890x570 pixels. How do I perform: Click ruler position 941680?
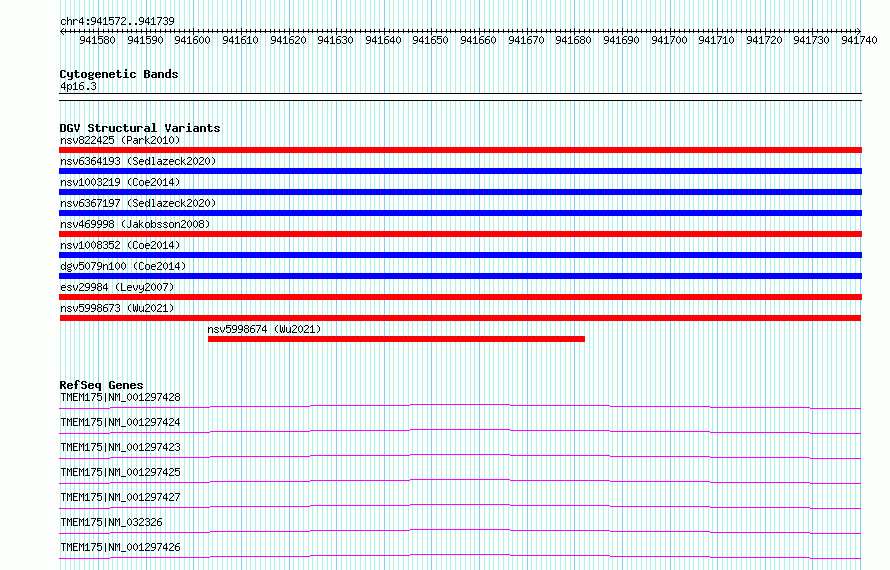click(x=573, y=40)
